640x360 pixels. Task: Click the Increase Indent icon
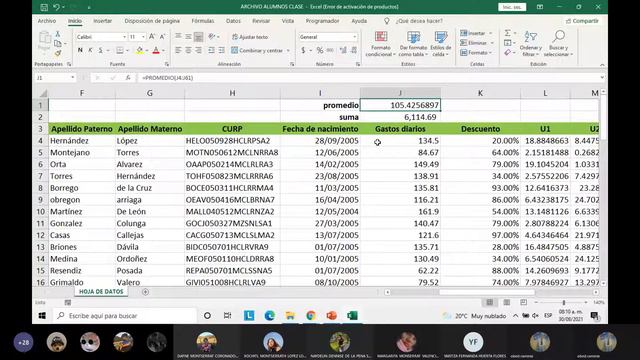point(222,50)
